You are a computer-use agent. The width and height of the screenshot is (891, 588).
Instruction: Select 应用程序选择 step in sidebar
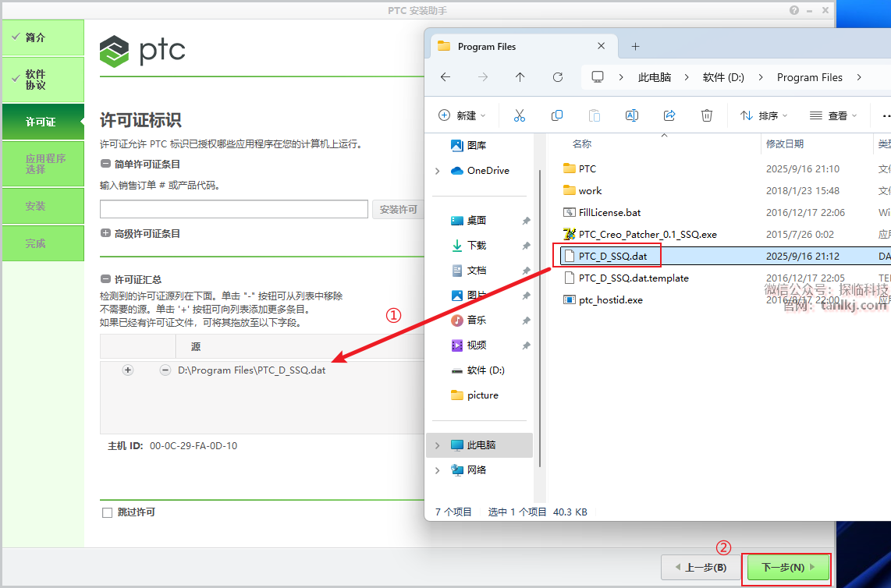[x=43, y=164]
